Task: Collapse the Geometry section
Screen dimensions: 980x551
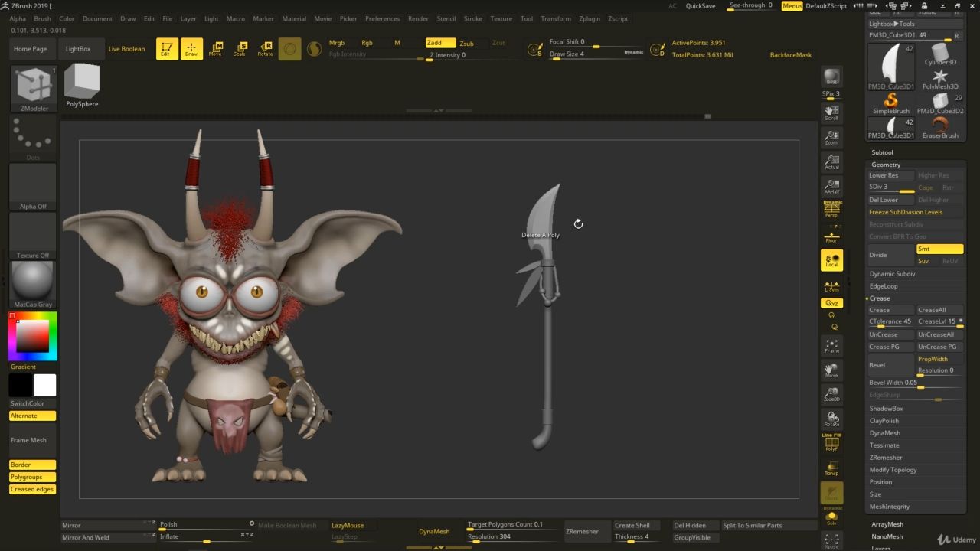Action: coord(886,165)
